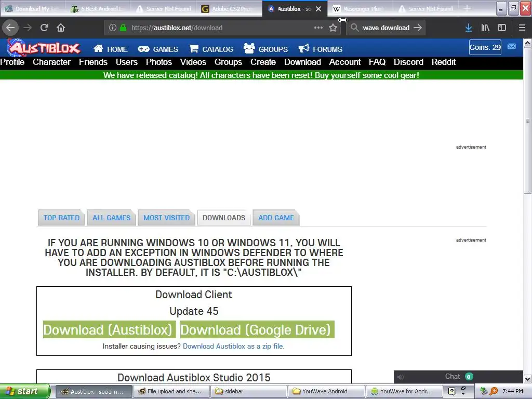Open the Chat panel bar
This screenshot has height=399, width=532.
(458, 377)
